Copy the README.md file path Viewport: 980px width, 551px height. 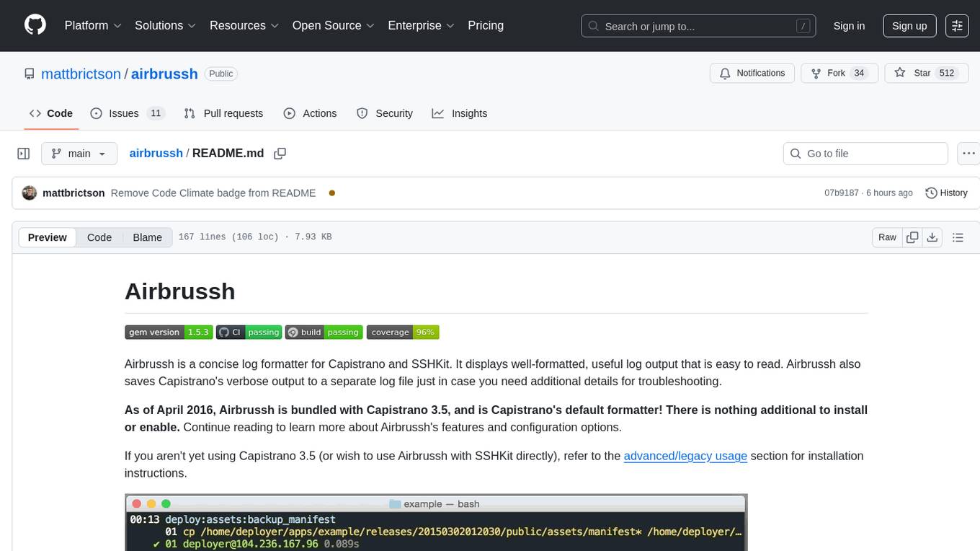280,154
